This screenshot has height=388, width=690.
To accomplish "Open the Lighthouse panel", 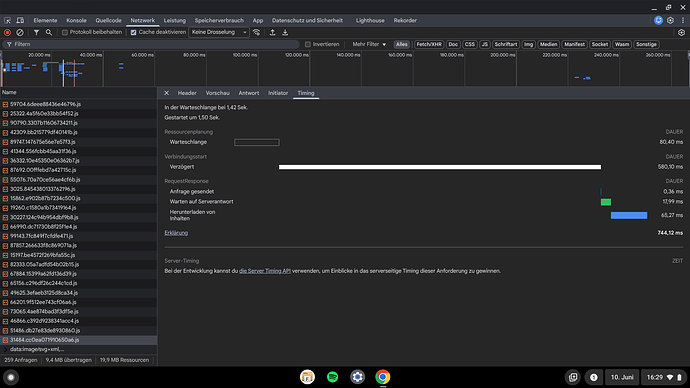I will [x=370, y=20].
